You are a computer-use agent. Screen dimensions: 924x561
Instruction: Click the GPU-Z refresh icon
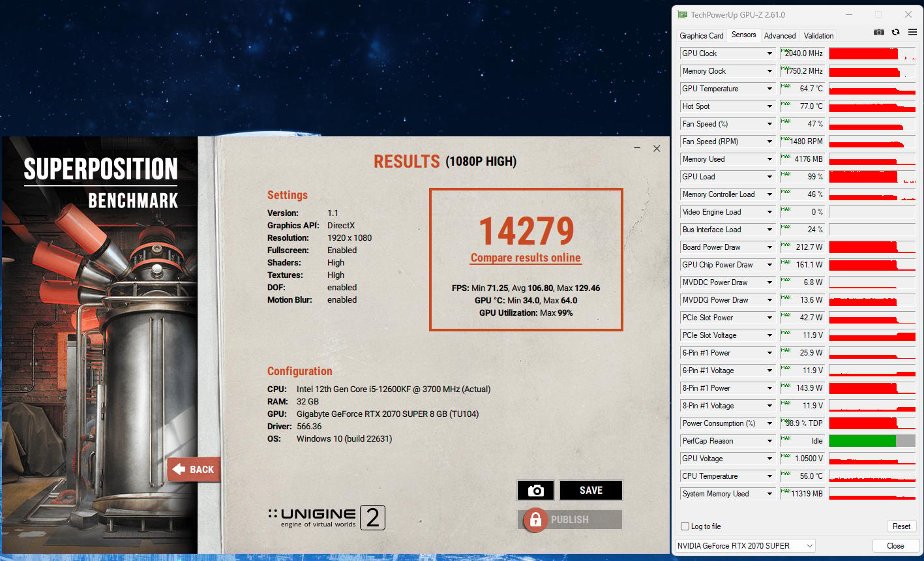pyautogui.click(x=896, y=32)
